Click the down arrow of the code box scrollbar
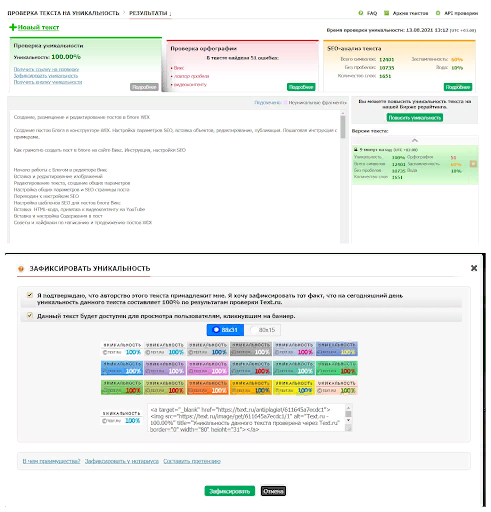Image resolution: width=491 pixels, height=512 pixels. (348, 420)
